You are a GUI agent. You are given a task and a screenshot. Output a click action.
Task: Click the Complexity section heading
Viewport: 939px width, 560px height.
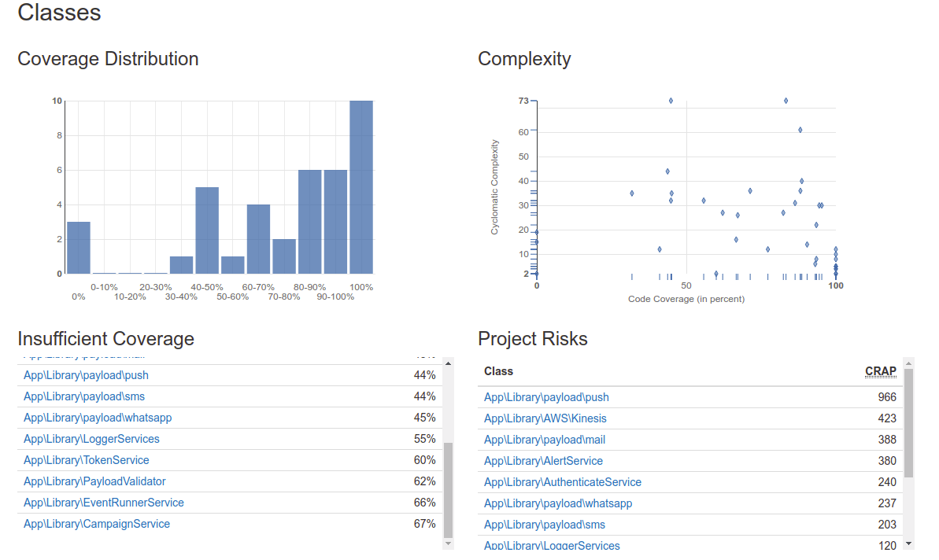(x=524, y=59)
